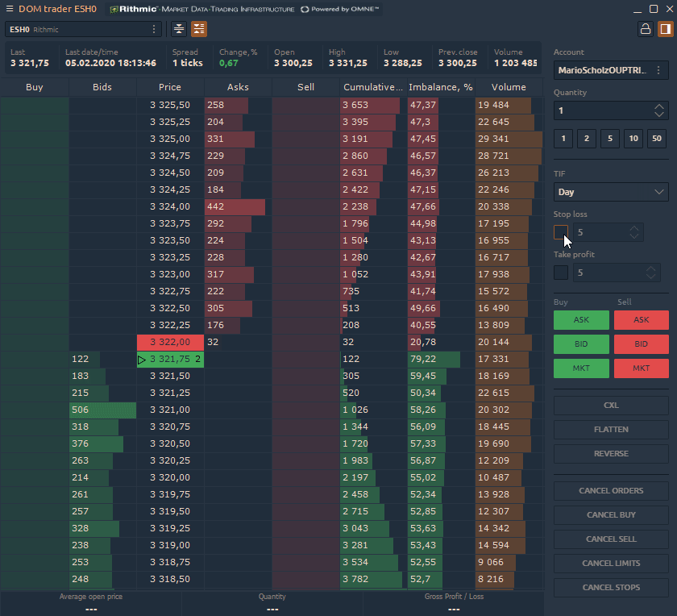Click the Quantity field stepper arrows
677x616 pixels.
pos(659,110)
